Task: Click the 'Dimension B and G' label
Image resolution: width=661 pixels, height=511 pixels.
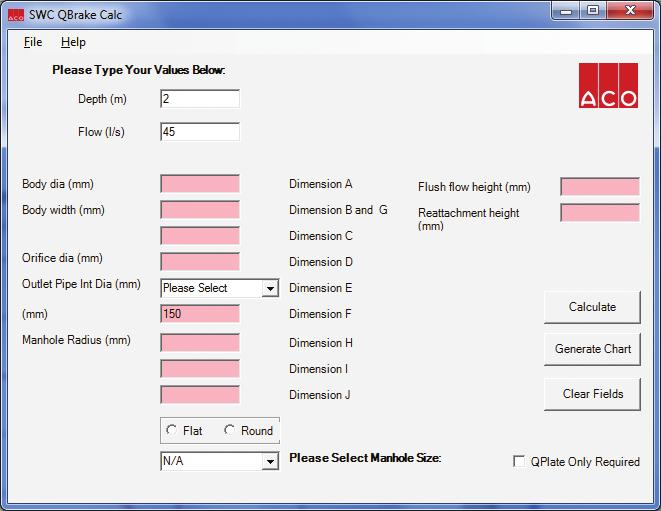Action: coord(338,210)
